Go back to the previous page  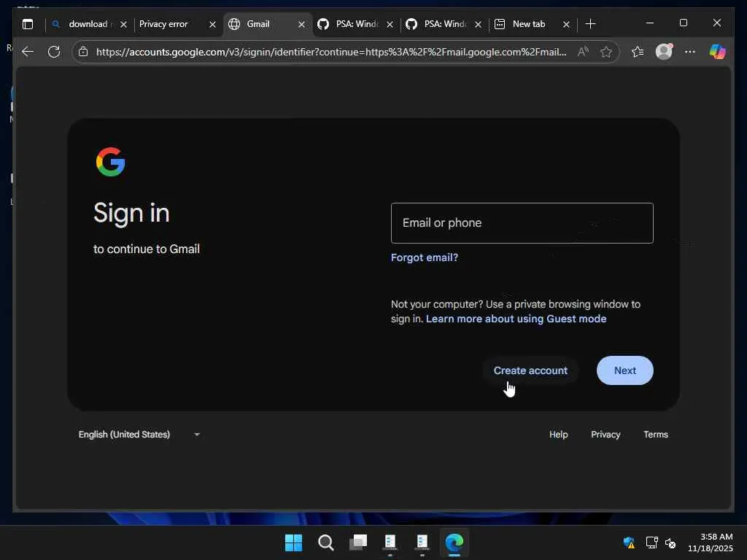click(28, 52)
